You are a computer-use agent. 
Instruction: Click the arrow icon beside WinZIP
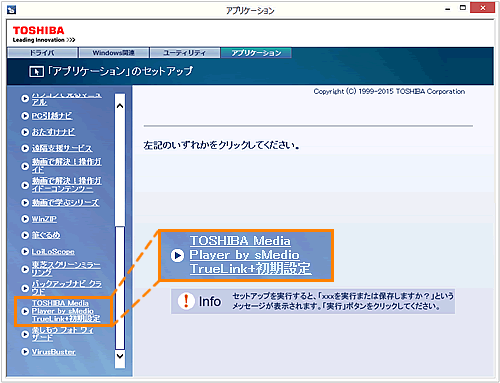(25, 219)
